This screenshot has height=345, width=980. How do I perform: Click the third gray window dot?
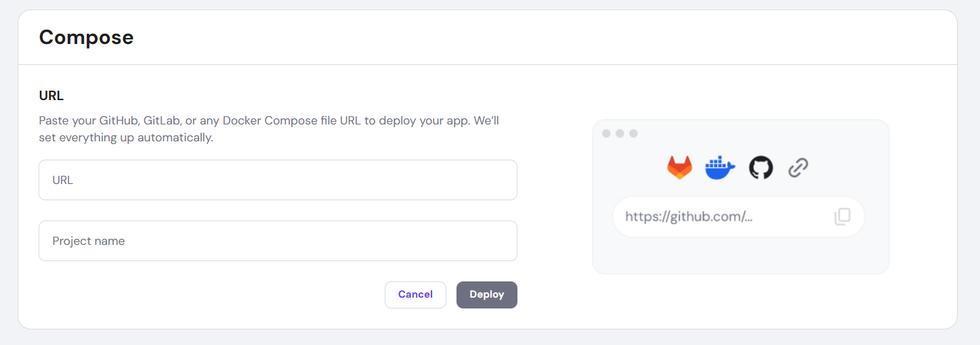coord(633,133)
